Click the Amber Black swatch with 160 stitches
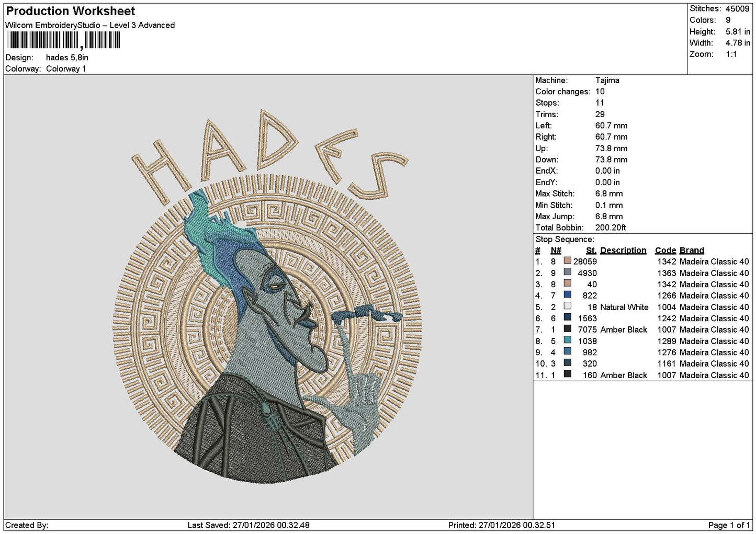 tap(567, 374)
